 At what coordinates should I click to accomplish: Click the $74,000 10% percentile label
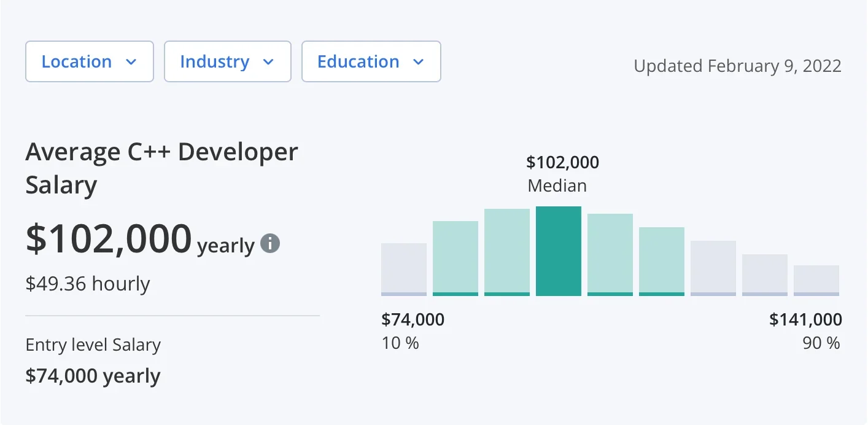[x=413, y=330]
